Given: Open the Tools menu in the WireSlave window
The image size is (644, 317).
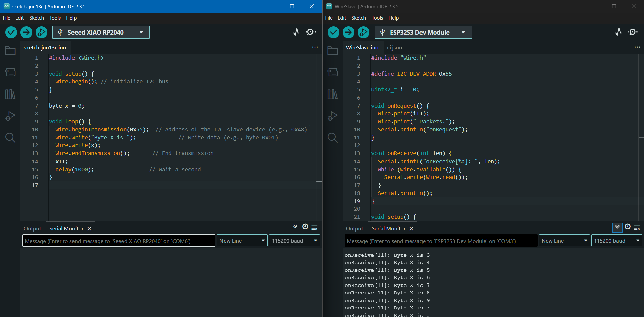Looking at the screenshot, I should point(377,18).
